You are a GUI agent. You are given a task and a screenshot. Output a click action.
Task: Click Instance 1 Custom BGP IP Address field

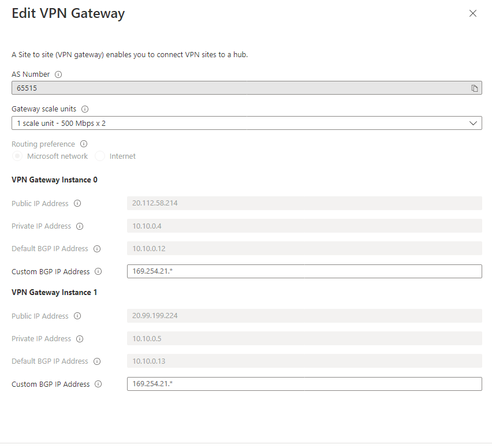pos(304,384)
